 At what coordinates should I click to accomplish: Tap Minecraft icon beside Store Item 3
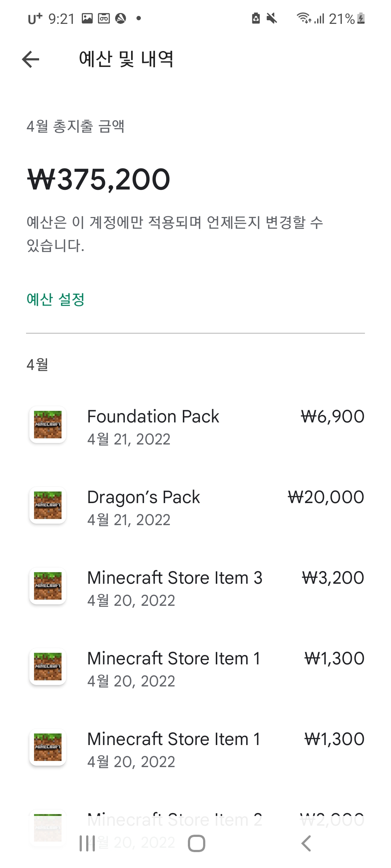[x=48, y=586]
